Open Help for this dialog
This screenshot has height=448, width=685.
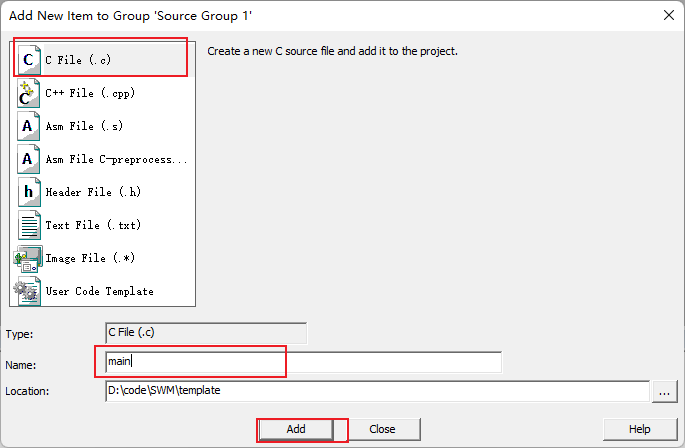click(x=640, y=429)
